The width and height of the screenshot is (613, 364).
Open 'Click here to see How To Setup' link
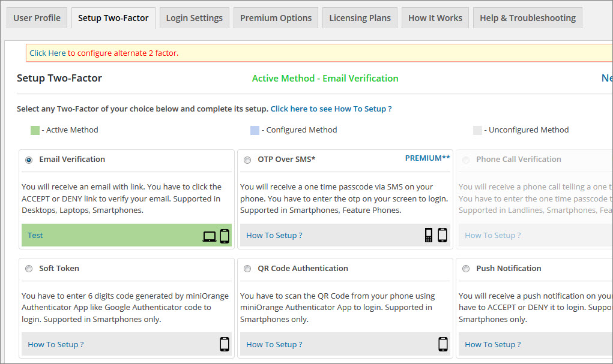pos(331,109)
